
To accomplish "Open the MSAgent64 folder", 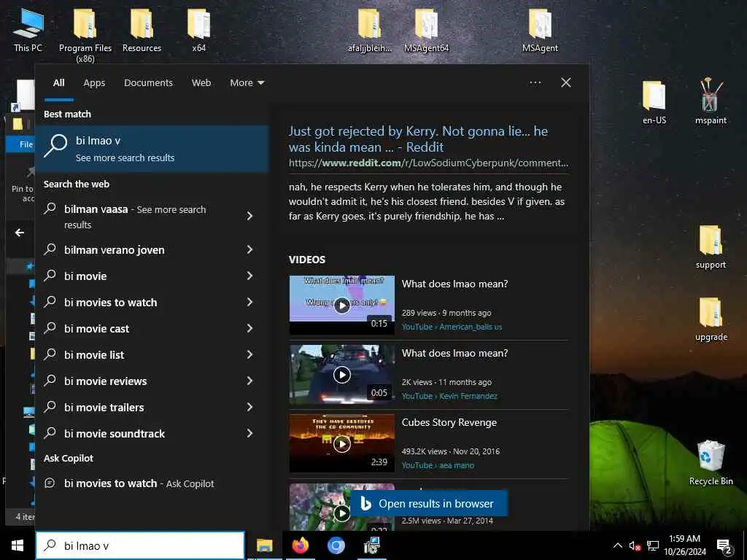I will (426, 29).
